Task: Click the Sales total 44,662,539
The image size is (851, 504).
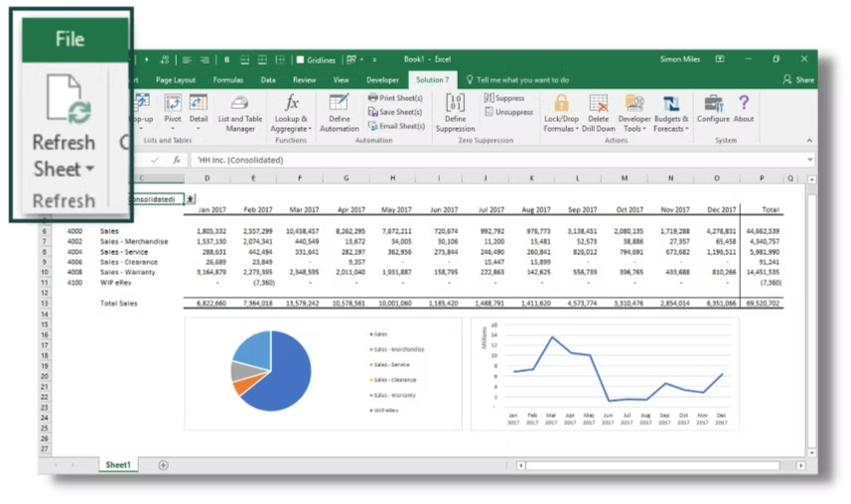Action: [763, 231]
